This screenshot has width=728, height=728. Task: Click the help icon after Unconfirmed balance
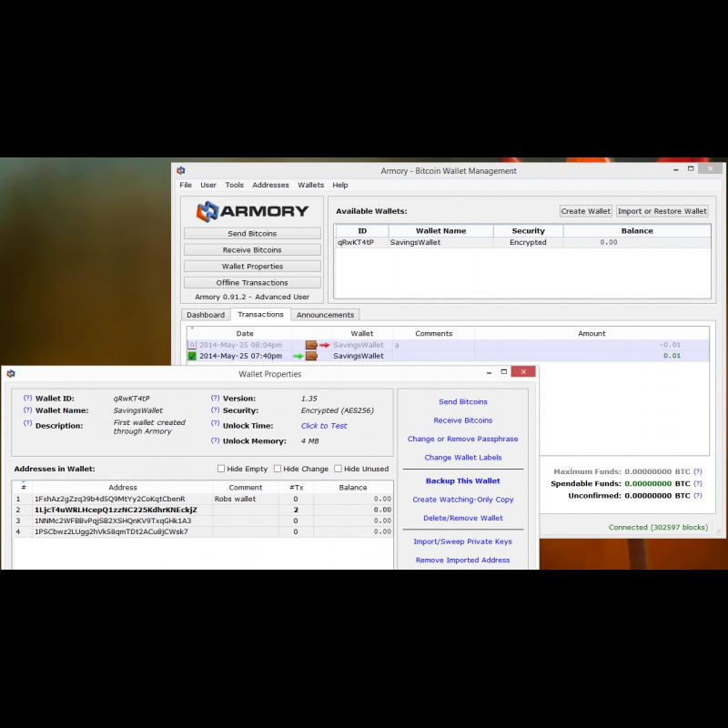[698, 495]
